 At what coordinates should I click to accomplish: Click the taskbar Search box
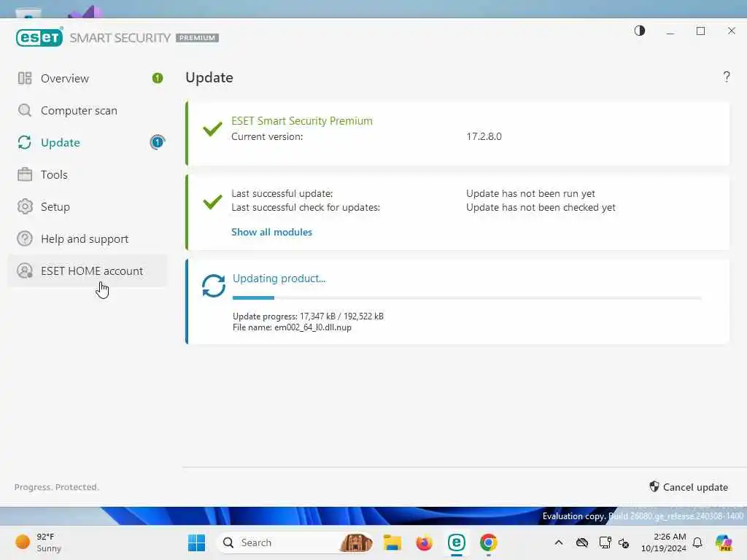coord(295,542)
